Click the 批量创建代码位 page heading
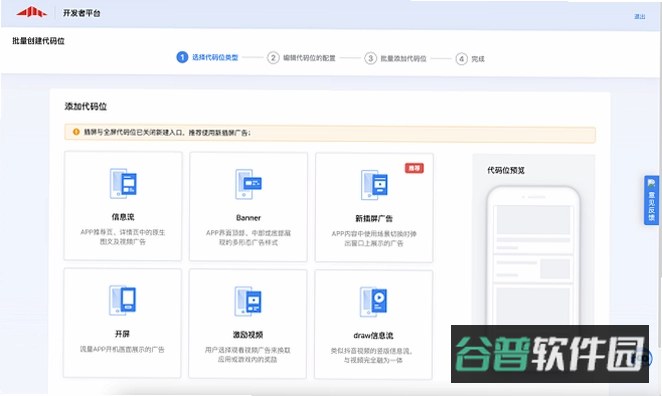662x396 pixels. point(38,41)
